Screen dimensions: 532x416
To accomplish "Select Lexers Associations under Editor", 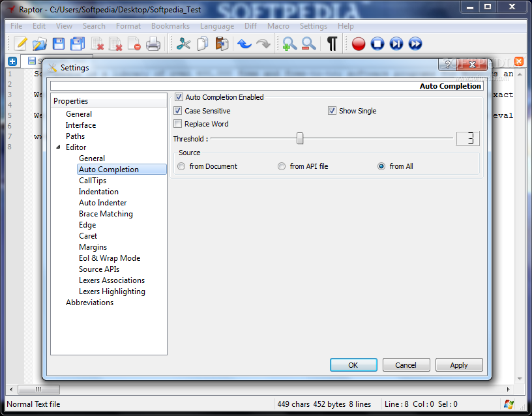I will click(112, 280).
